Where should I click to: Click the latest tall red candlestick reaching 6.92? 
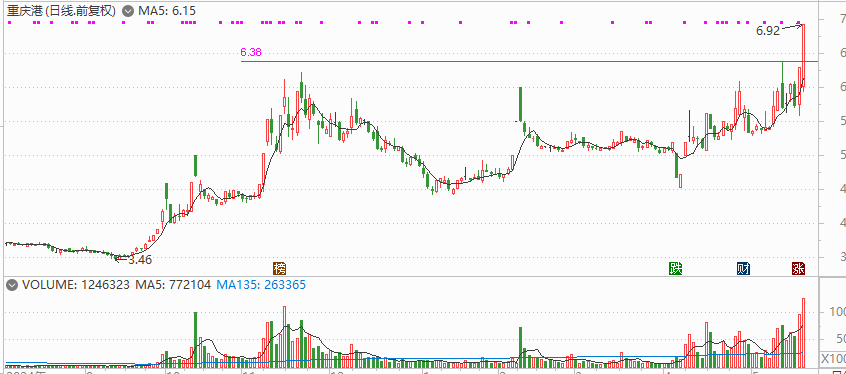pyautogui.click(x=803, y=57)
